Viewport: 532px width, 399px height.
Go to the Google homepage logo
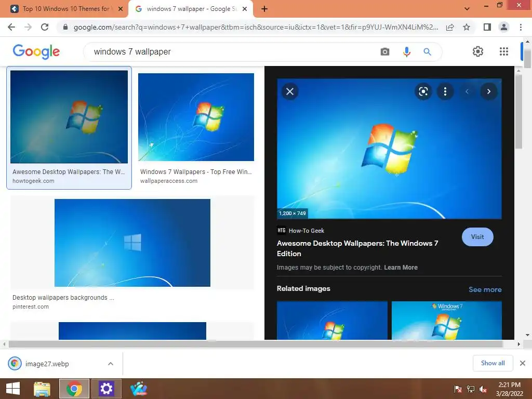click(36, 51)
